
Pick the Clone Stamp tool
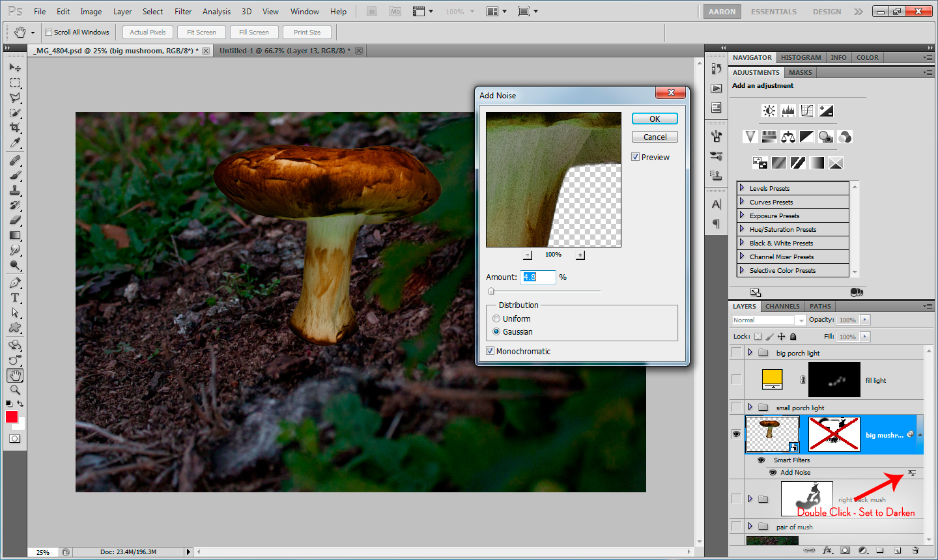[x=15, y=190]
